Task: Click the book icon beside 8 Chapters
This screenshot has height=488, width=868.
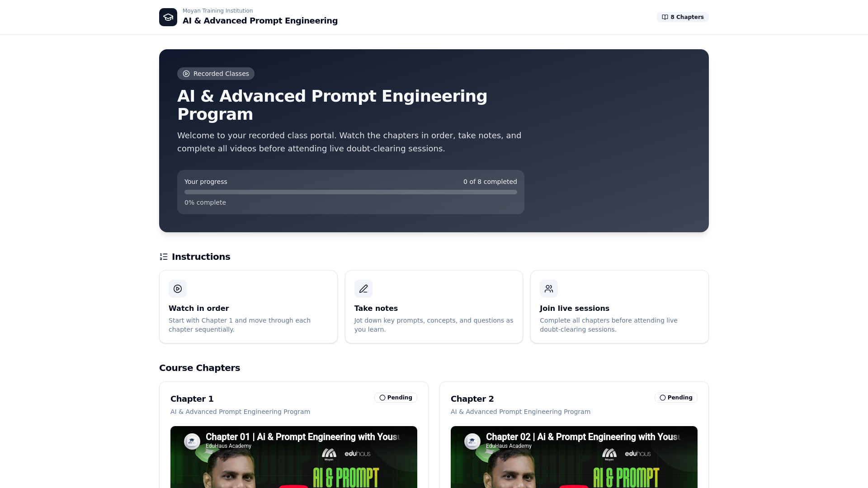Action: point(665,17)
